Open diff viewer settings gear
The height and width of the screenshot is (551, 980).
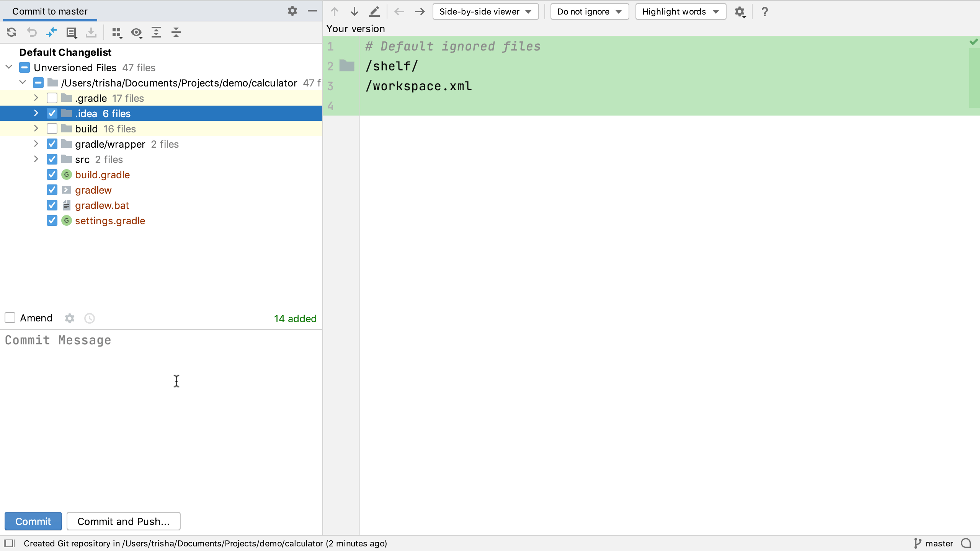(x=740, y=12)
